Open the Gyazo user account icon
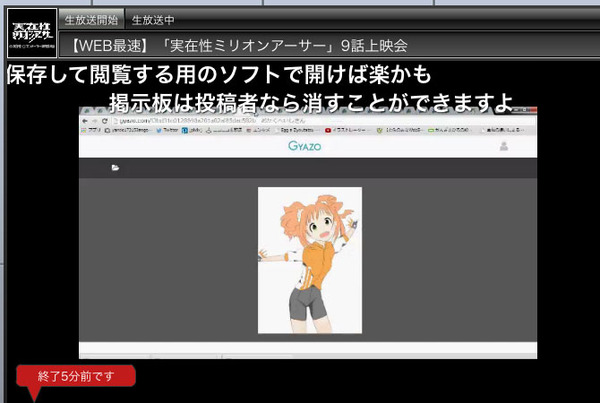Screen dimensions: 600x403 [504, 146]
